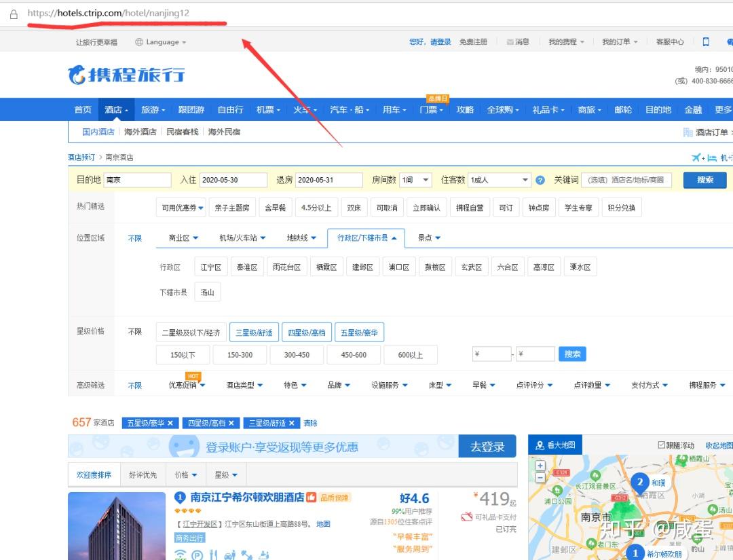Click 清除 to clear filters
Image resolution: width=733 pixels, height=560 pixels.
tap(310, 423)
